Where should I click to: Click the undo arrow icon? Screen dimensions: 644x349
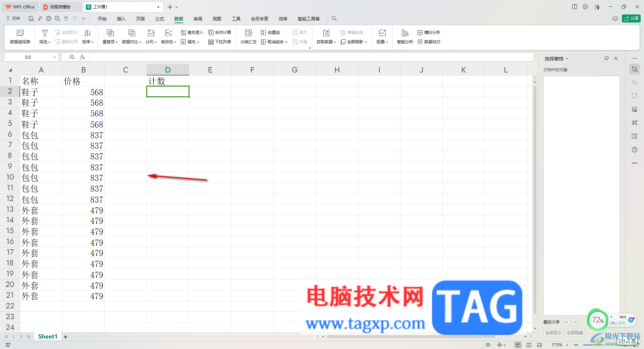click(x=66, y=19)
